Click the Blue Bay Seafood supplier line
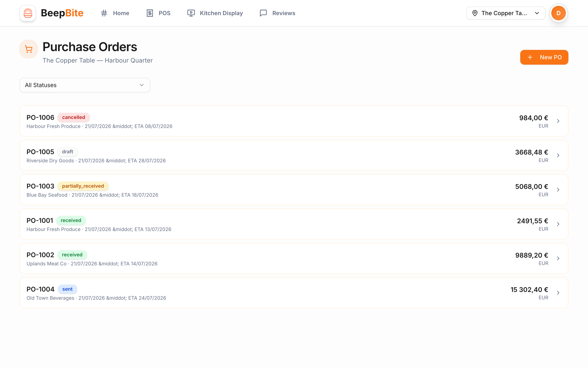The image size is (588, 368). tap(92, 195)
